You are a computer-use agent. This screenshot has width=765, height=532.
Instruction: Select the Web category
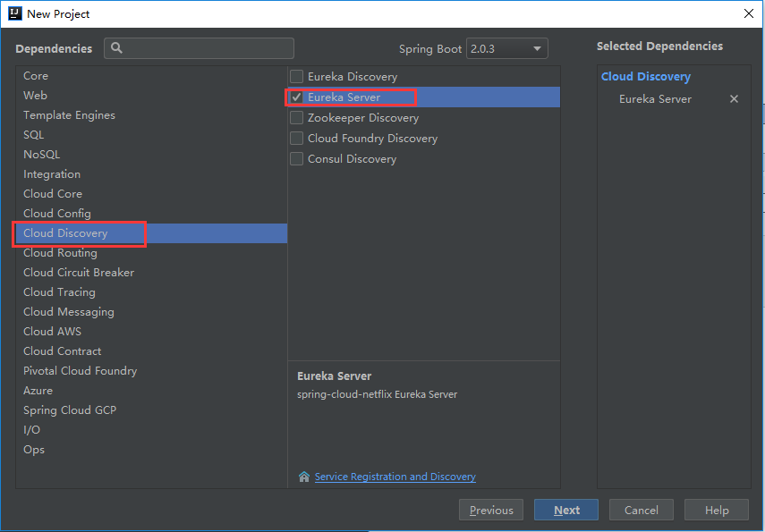pyautogui.click(x=151, y=95)
